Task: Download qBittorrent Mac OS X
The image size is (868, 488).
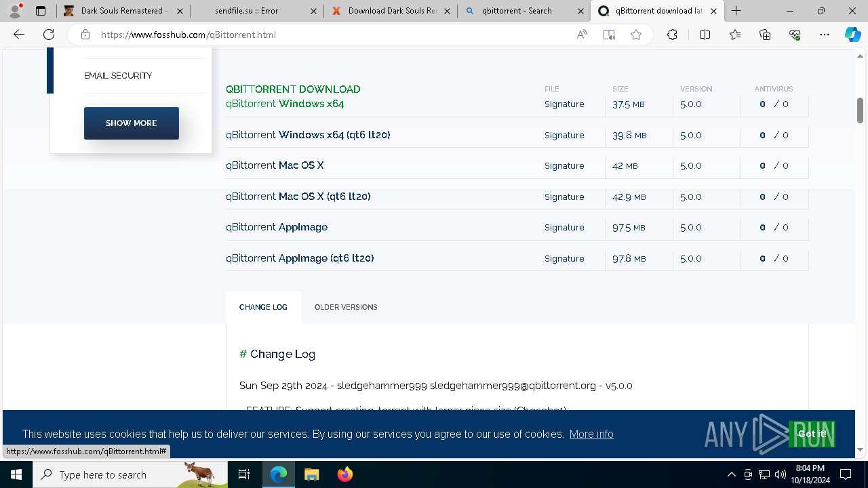Action: pyautogui.click(x=275, y=165)
